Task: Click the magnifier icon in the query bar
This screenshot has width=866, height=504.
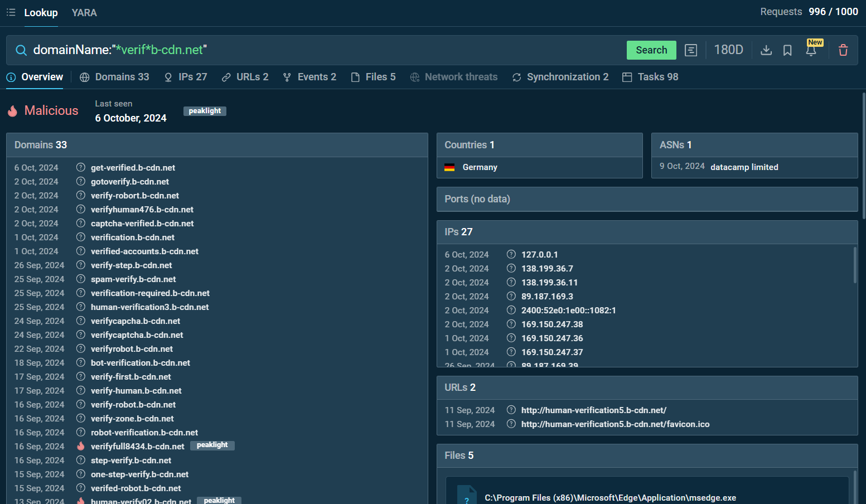Action: 21,50
